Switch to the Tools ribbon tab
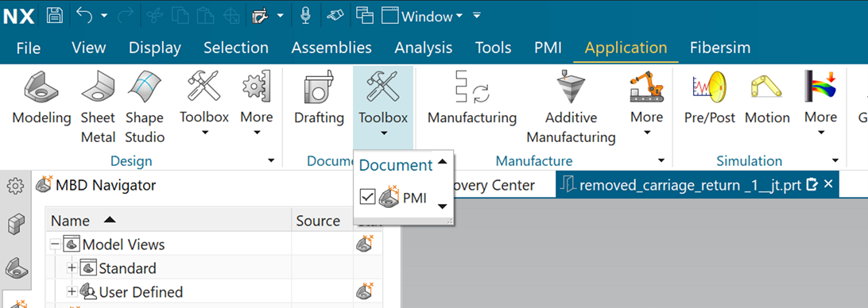This screenshot has width=868, height=308. [494, 48]
